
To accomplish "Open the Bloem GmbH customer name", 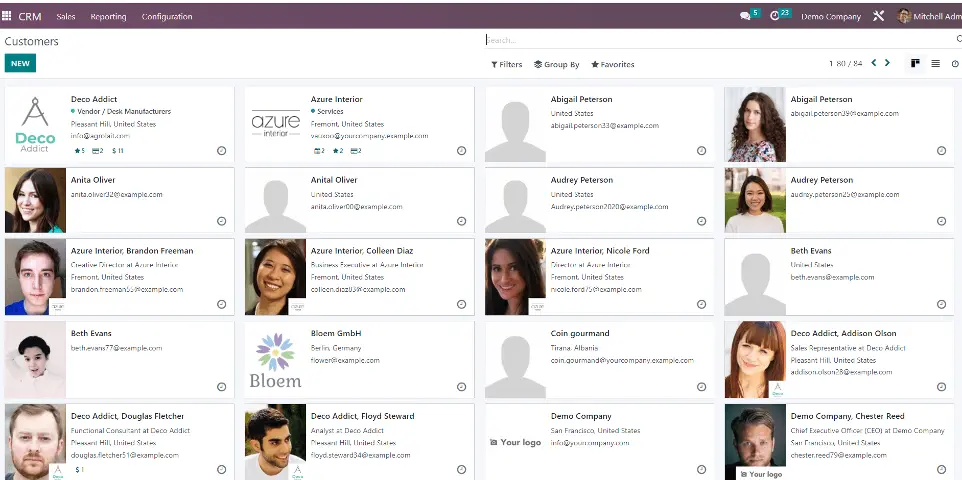I will point(336,333).
